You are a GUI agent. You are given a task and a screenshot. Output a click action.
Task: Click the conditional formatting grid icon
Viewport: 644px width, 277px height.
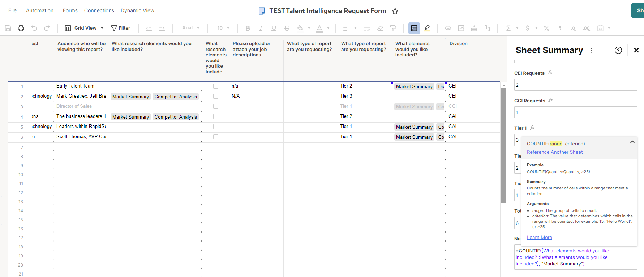414,28
